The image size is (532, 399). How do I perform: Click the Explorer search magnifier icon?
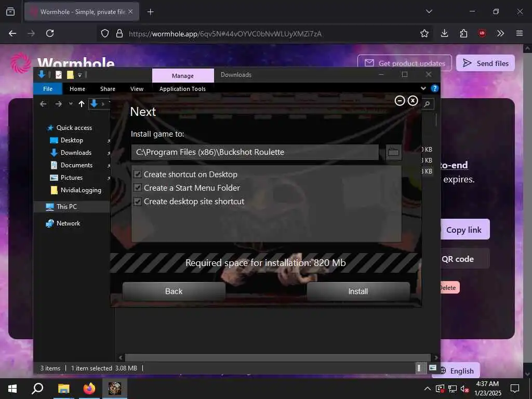point(427,104)
